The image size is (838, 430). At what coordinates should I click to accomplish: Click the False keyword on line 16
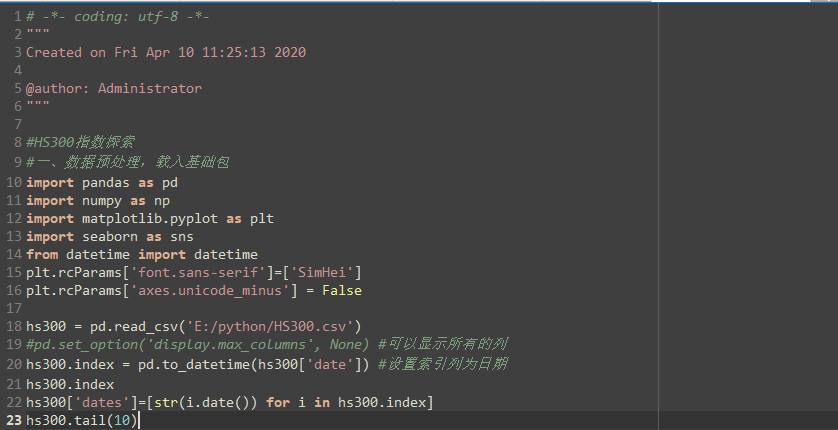(x=341, y=291)
